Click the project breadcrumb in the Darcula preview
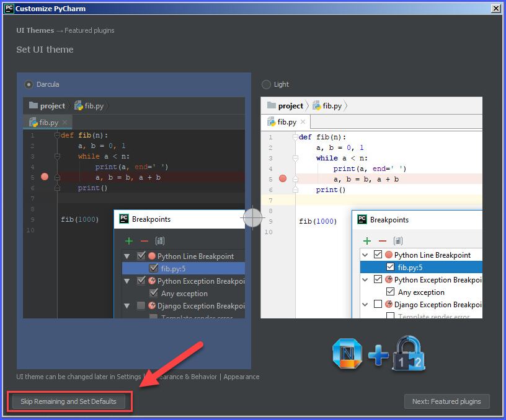Viewport: 506px width, 420px height. (x=47, y=105)
